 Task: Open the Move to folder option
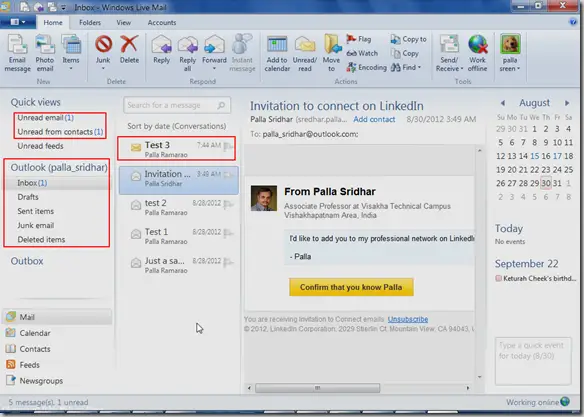click(331, 53)
